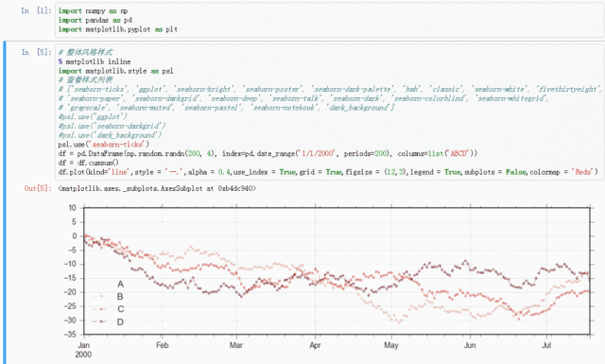Screen dimensions: 605x364
Task: Click legend entry D marker swatch
Action: coord(99,321)
